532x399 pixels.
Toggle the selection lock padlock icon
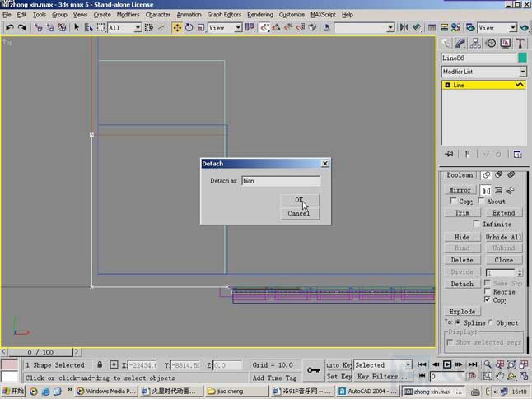pyautogui.click(x=100, y=364)
